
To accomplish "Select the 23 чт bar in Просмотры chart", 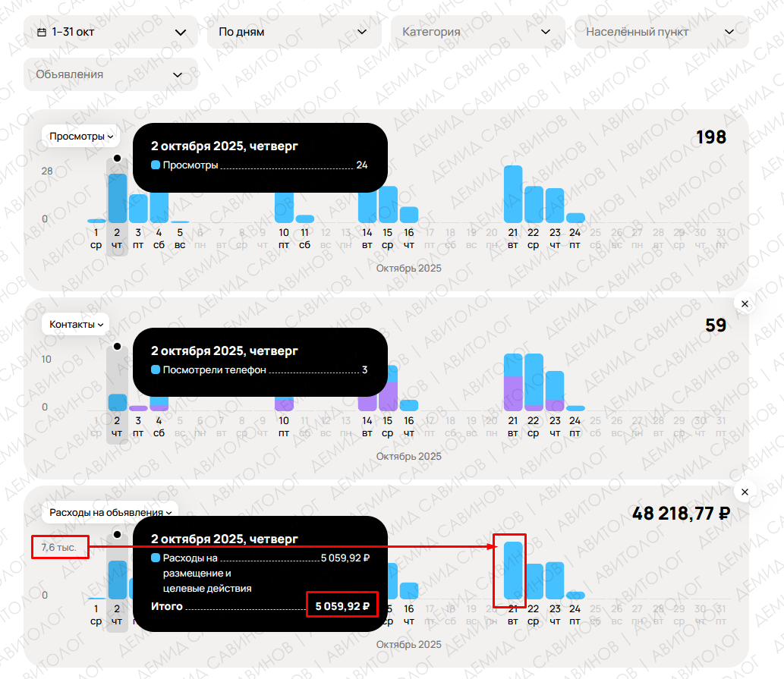I will tap(555, 206).
